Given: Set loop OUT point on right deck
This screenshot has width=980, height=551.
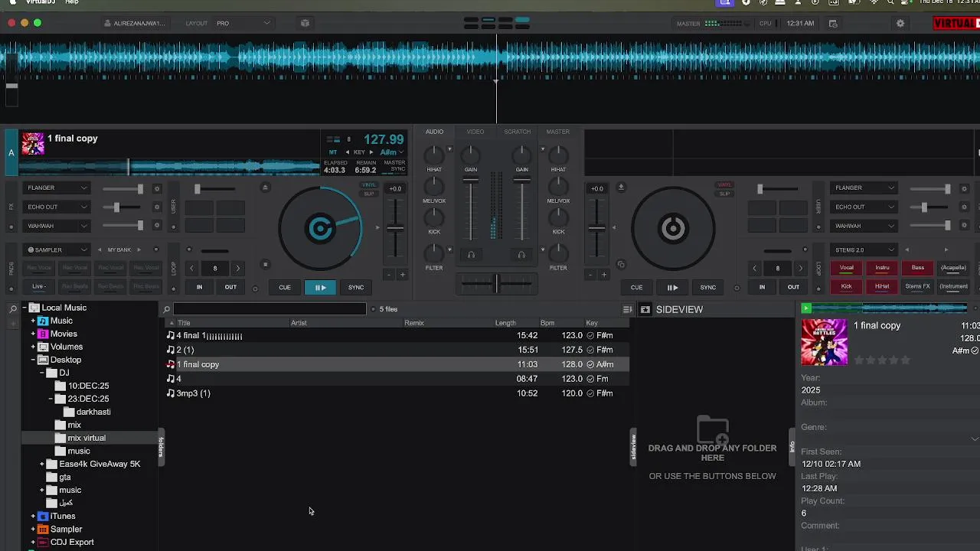Looking at the screenshot, I should point(793,287).
